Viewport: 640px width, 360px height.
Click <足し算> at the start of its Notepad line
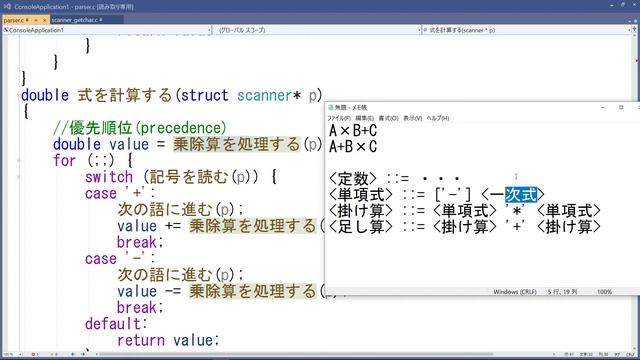pos(360,227)
